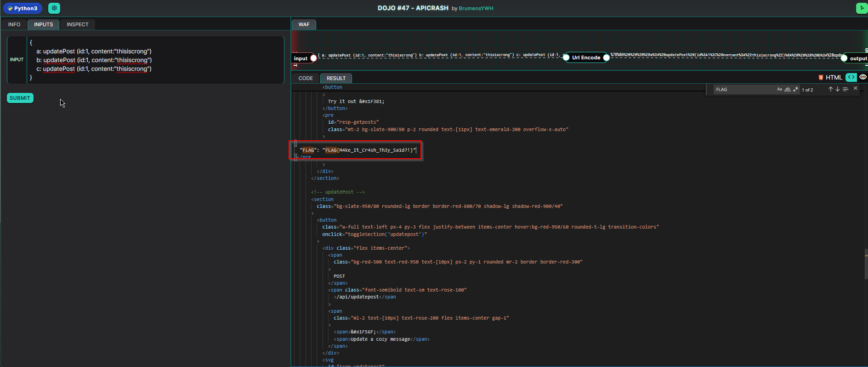Click the input node in WAF pipeline
The height and width of the screenshot is (367, 868).
click(x=301, y=58)
